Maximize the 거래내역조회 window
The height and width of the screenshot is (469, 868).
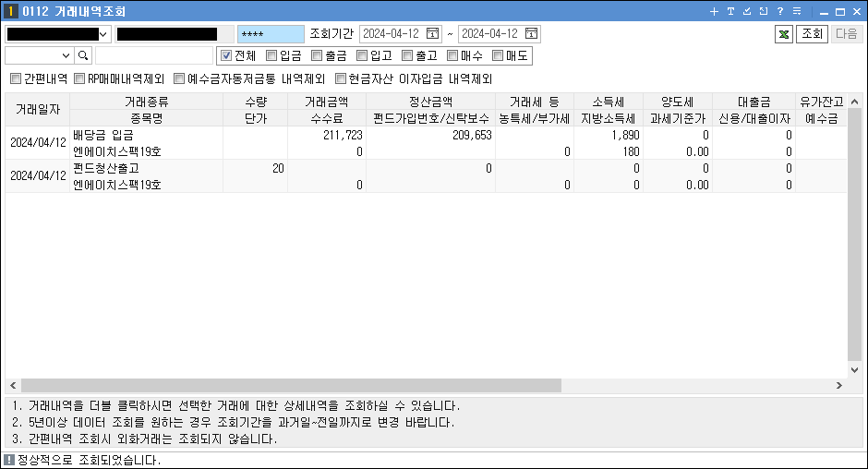click(x=840, y=12)
